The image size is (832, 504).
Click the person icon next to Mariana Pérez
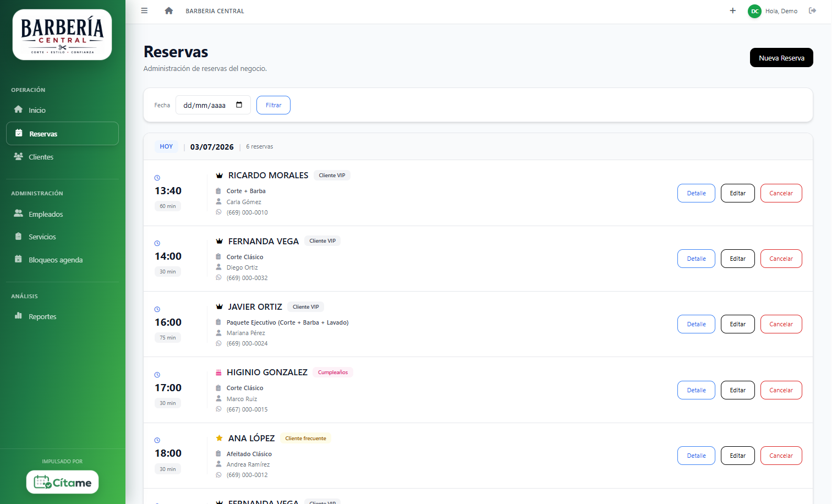(x=218, y=332)
